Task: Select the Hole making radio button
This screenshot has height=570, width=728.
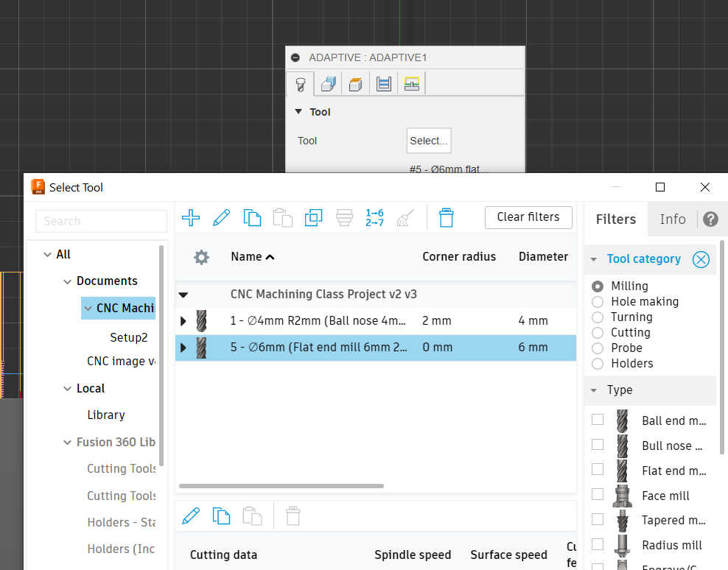Action: [598, 302]
